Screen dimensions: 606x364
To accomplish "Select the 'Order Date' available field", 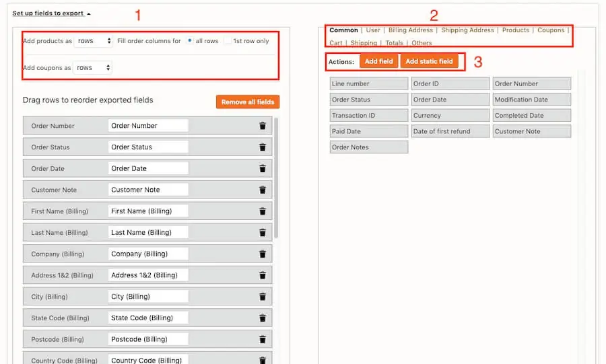I will pyautogui.click(x=450, y=100).
